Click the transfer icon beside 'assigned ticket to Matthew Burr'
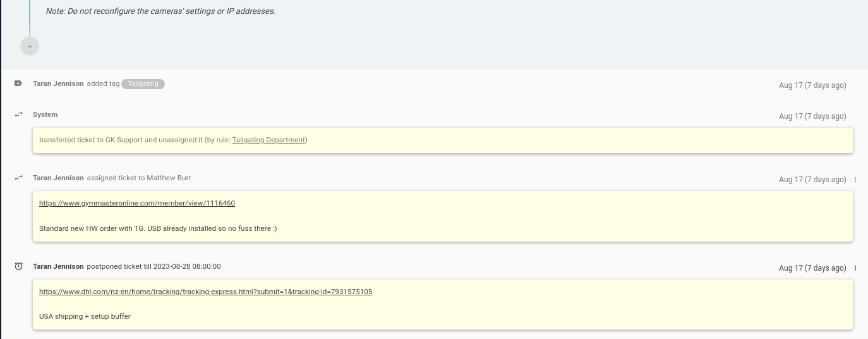The width and height of the screenshot is (868, 339). click(18, 178)
